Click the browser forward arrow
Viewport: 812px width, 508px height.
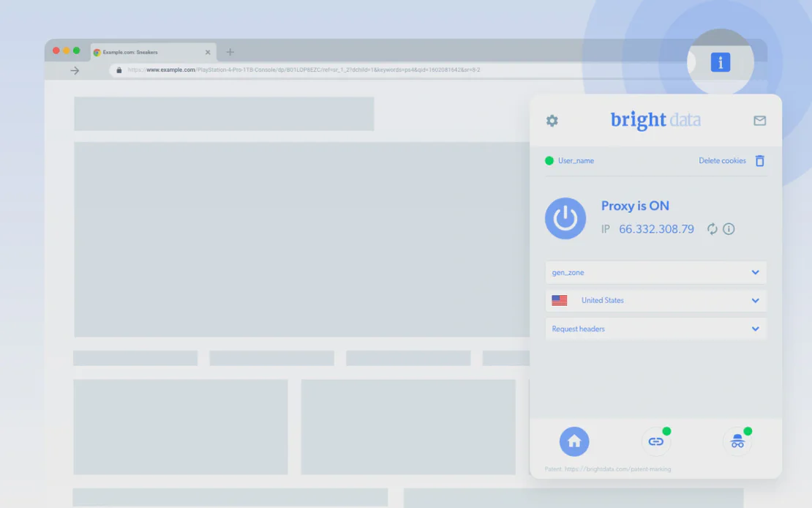[x=75, y=70]
